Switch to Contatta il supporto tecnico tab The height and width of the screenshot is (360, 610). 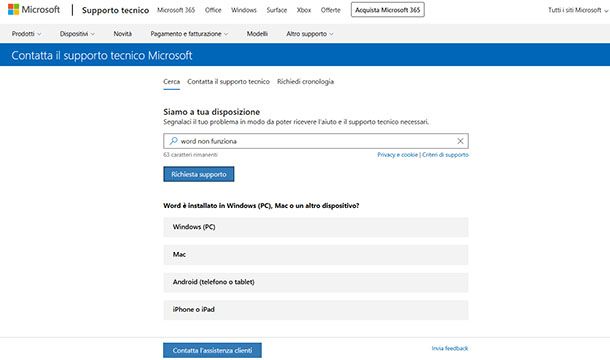pos(228,82)
